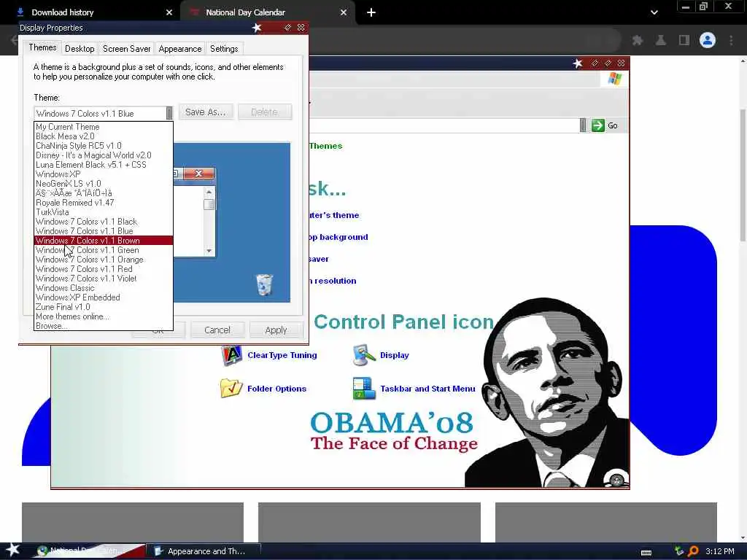Open the browser extensions puzzle icon
Screen dimensions: 747x560
[x=638, y=41]
